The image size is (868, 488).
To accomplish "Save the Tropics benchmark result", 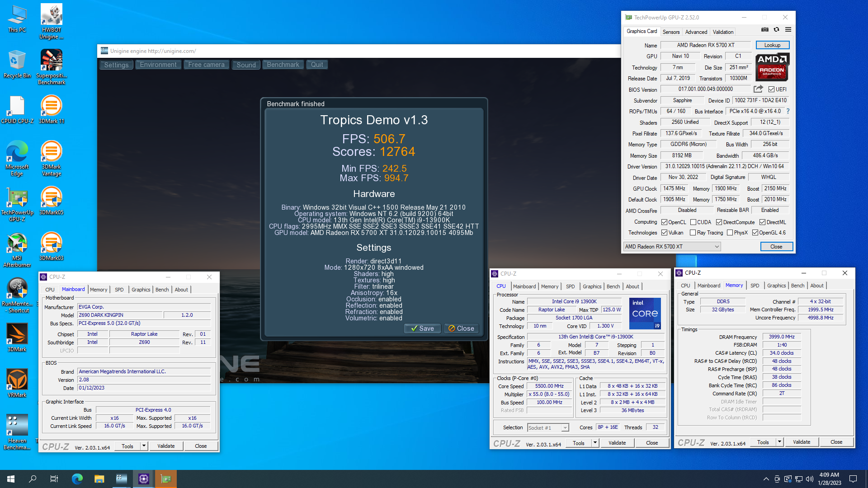I will (x=422, y=328).
